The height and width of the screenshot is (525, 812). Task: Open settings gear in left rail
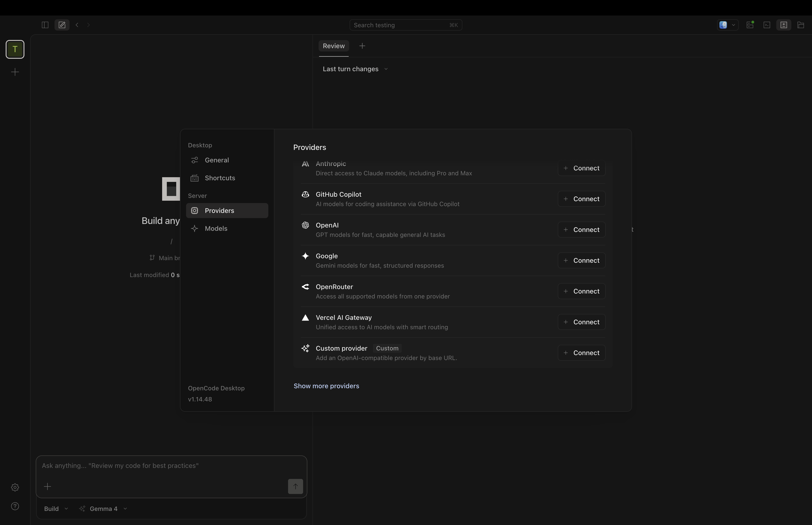click(15, 487)
